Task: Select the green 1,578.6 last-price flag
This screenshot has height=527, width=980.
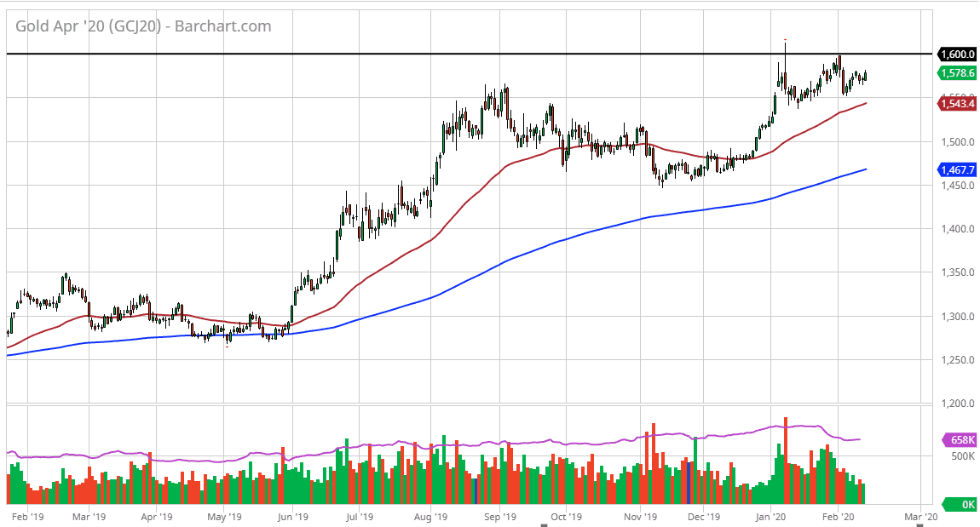Action: (x=958, y=74)
